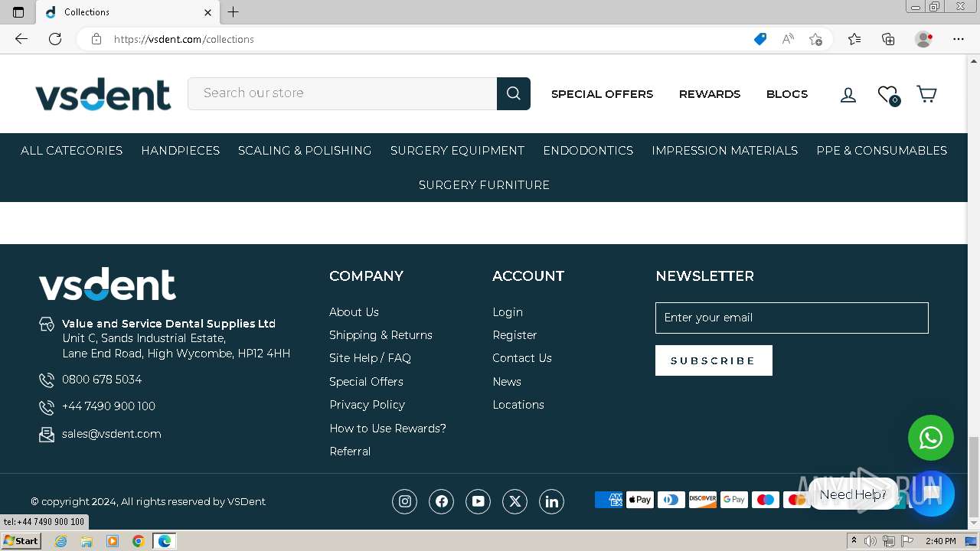The height and width of the screenshot is (551, 980).
Task: Open the blue chat widget bubble
Action: [x=932, y=494]
